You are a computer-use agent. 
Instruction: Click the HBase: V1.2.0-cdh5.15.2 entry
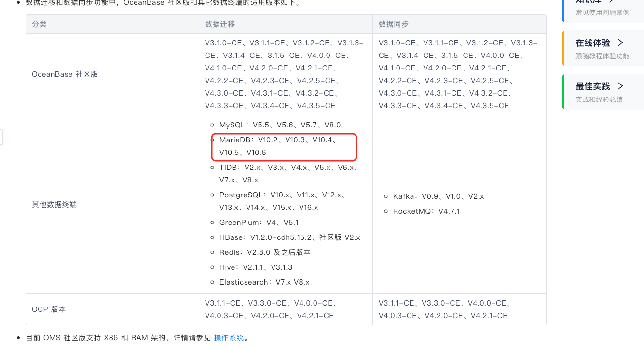[289, 237]
